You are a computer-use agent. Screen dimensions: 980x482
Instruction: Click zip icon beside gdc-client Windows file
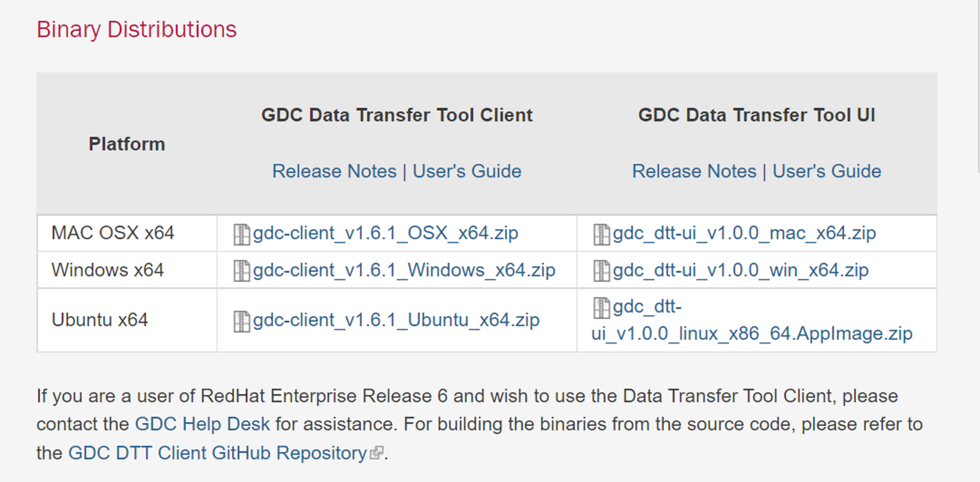[x=242, y=271]
